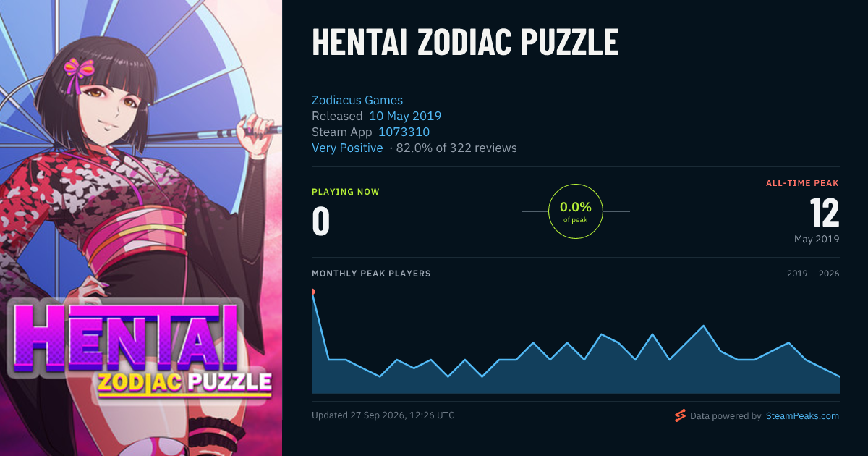Click the Playing Now count value

tap(320, 221)
